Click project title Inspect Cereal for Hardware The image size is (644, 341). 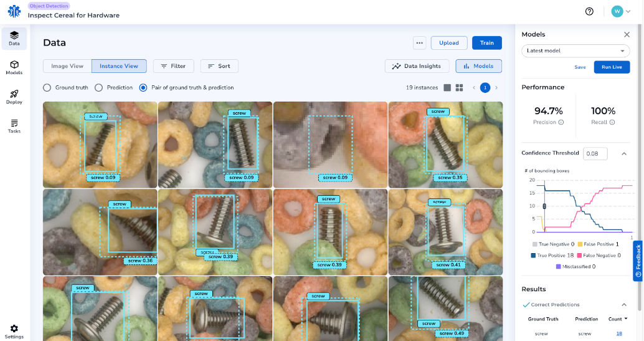(73, 15)
